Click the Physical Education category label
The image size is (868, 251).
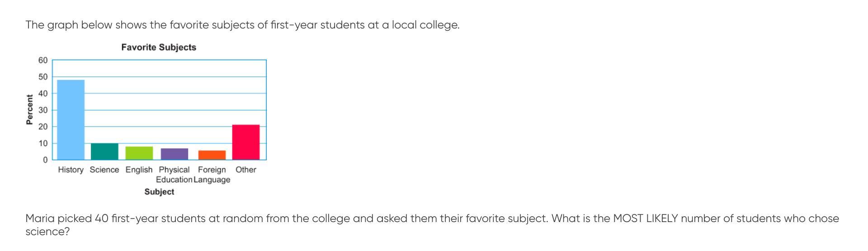[x=174, y=175]
